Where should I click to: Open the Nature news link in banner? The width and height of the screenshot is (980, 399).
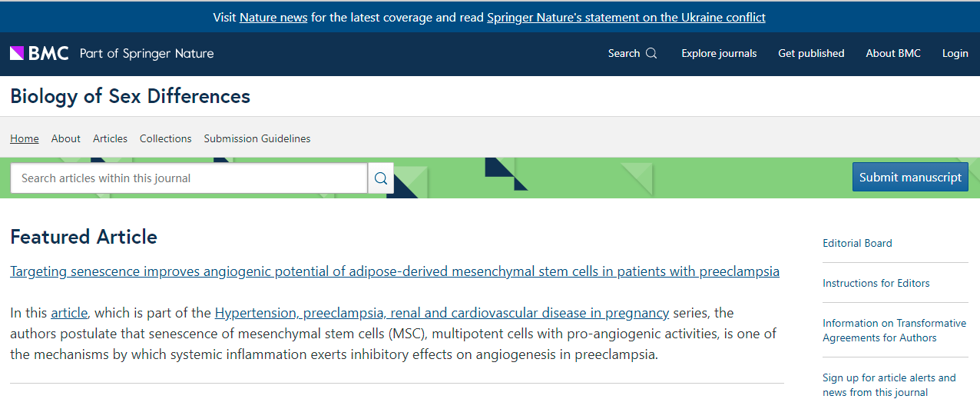coord(273,17)
